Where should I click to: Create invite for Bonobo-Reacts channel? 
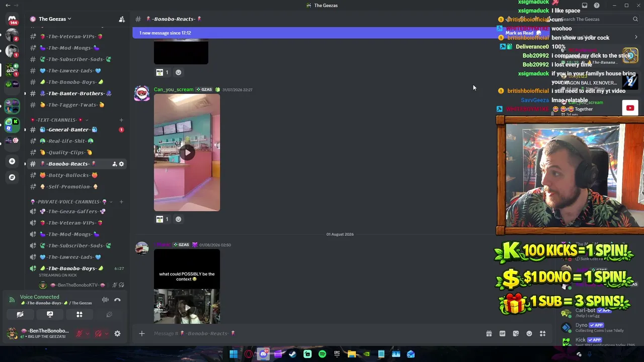[x=114, y=164]
